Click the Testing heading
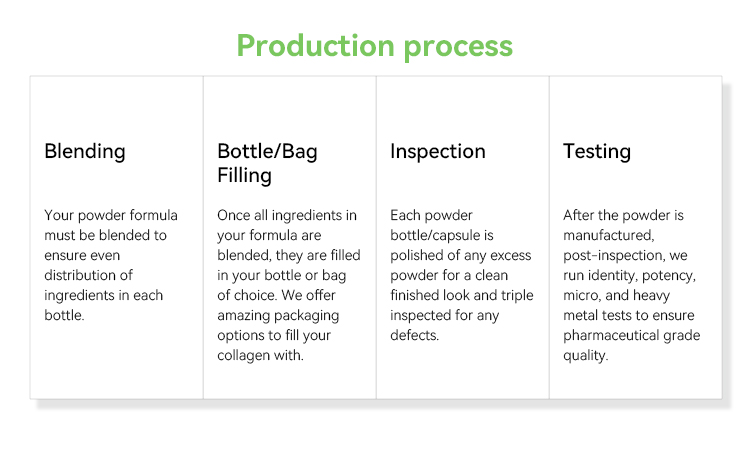 tap(596, 152)
